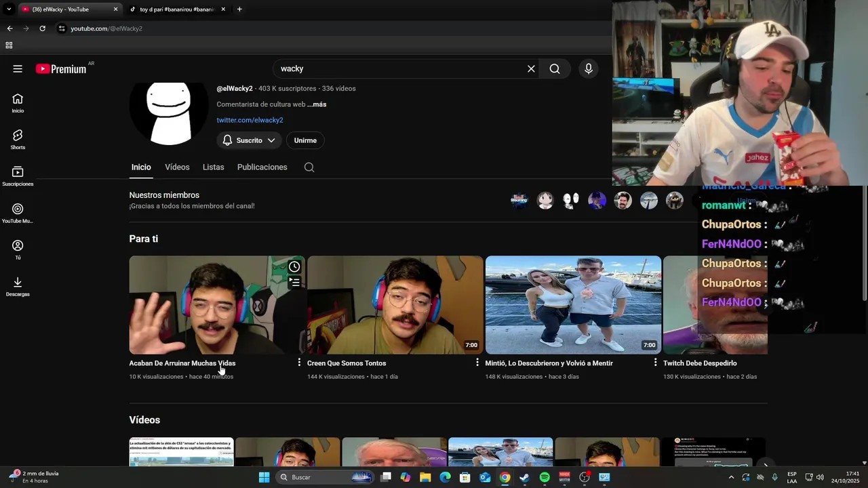The image size is (868, 488).
Task: Switch to the toy d pari browser tab
Action: (178, 9)
